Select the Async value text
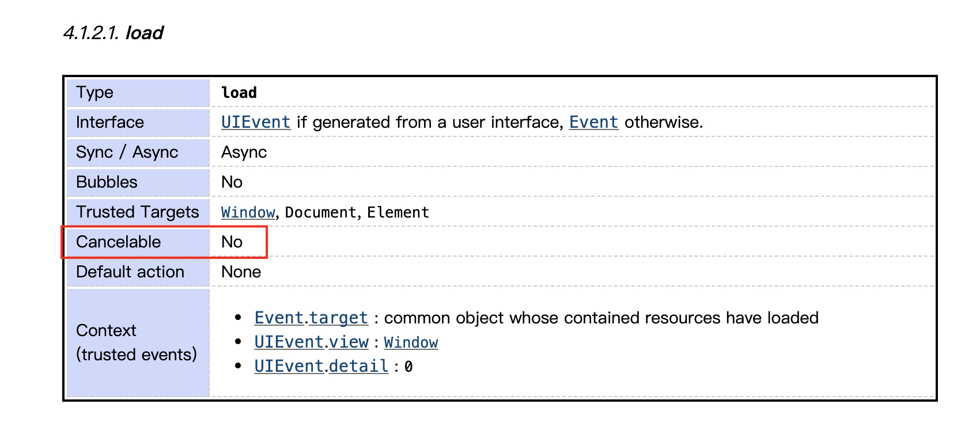Viewport: 980px width, 423px height. pos(244,153)
